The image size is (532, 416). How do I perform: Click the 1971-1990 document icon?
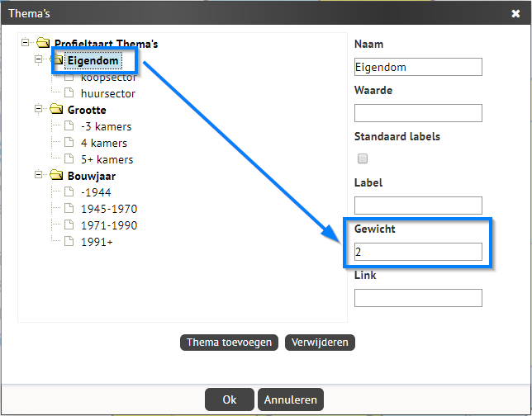coord(69,225)
